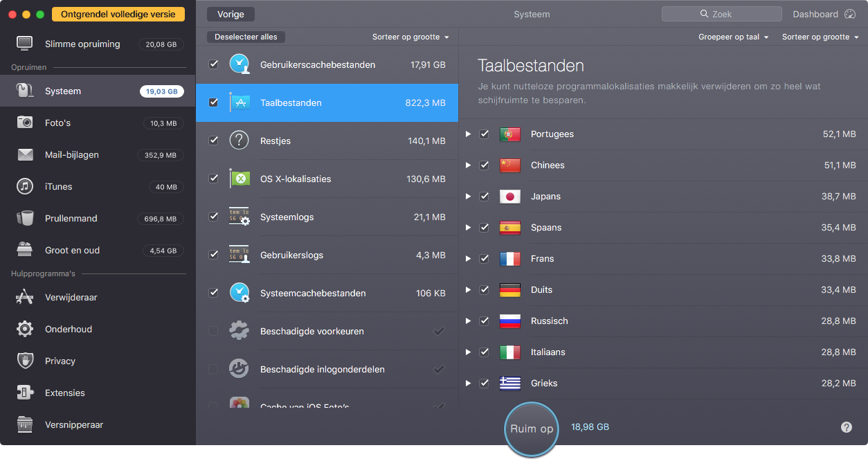The height and width of the screenshot is (468, 868).
Task: Open the Groepeer op taal dropdown
Action: (x=733, y=37)
